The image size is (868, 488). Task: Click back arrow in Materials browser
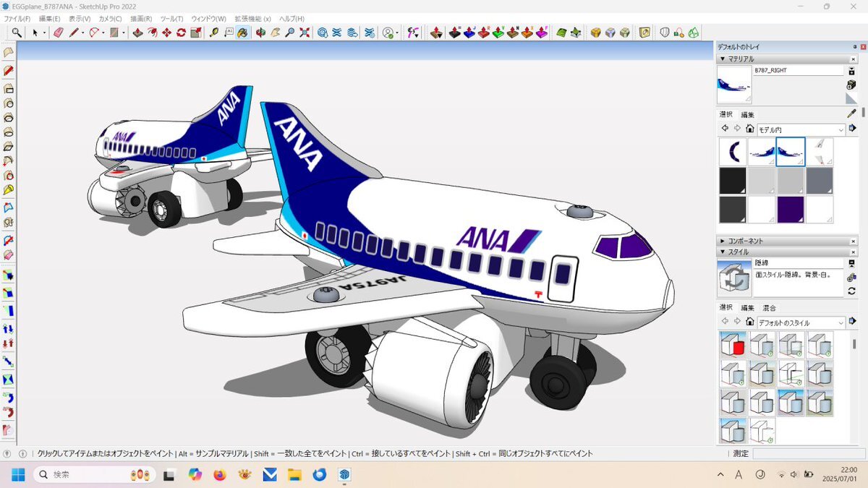click(x=725, y=129)
